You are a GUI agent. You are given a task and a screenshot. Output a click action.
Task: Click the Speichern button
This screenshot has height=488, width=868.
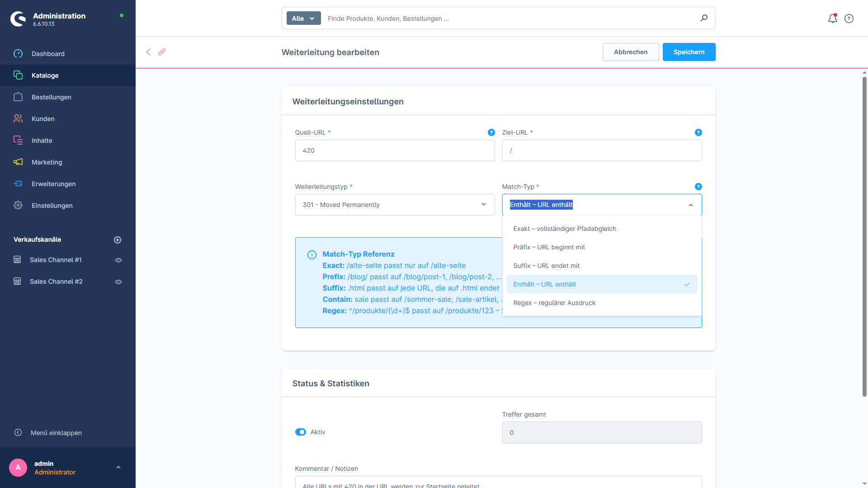tap(689, 52)
